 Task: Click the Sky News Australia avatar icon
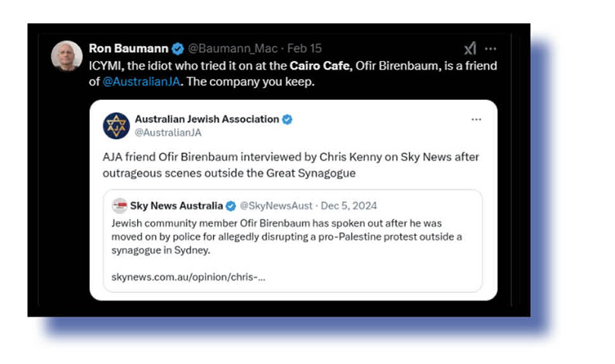pos(119,205)
